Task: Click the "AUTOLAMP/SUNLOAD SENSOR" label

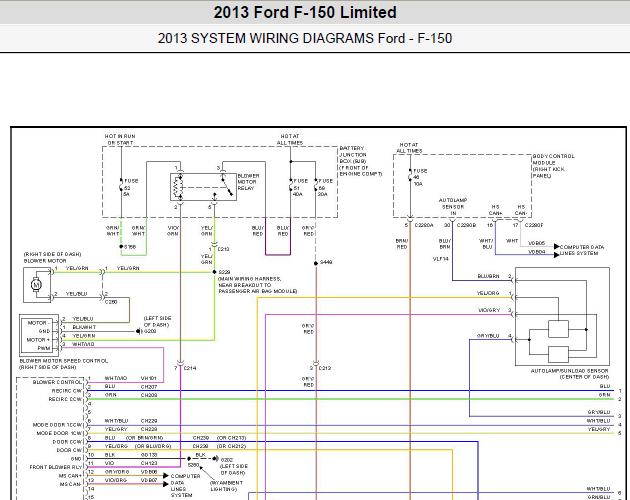Action: click(569, 371)
